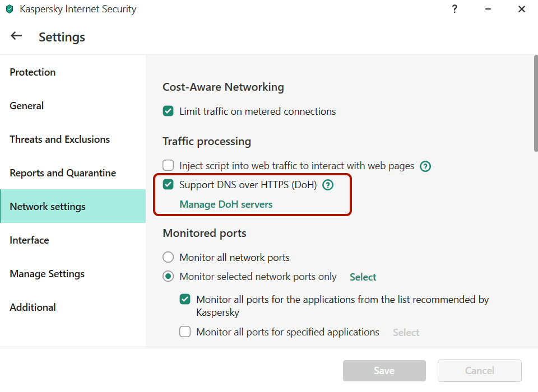Choose Monitor selected network ports only
The height and width of the screenshot is (392, 538).
[x=168, y=276]
